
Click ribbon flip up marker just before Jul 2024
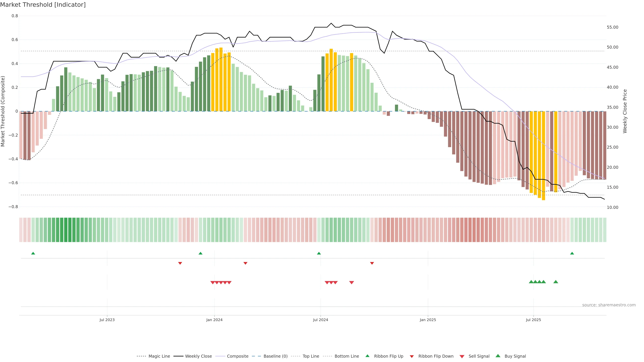click(319, 253)
